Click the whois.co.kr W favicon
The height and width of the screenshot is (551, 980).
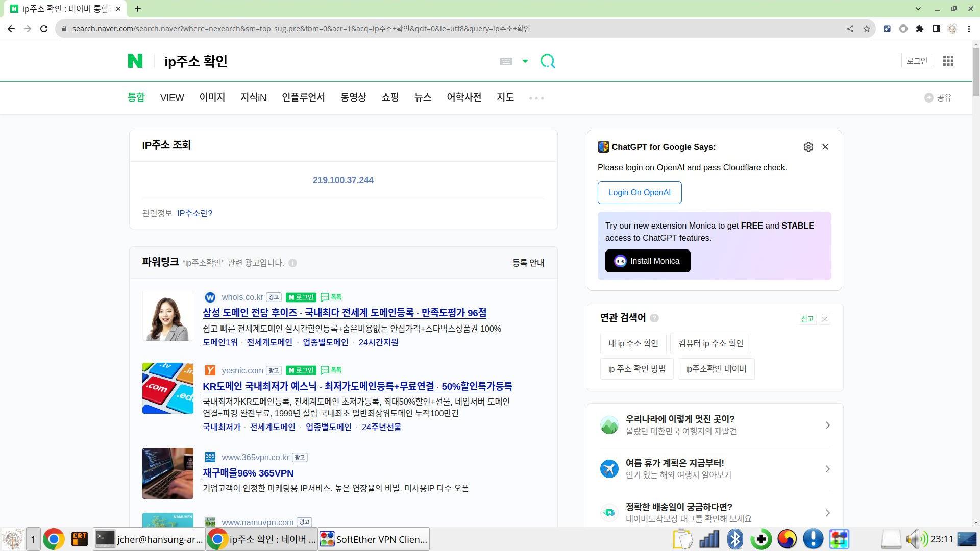[x=210, y=297]
